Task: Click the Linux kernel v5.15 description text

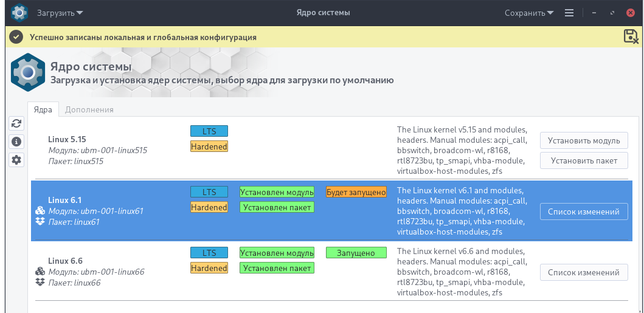Action: tap(462, 150)
